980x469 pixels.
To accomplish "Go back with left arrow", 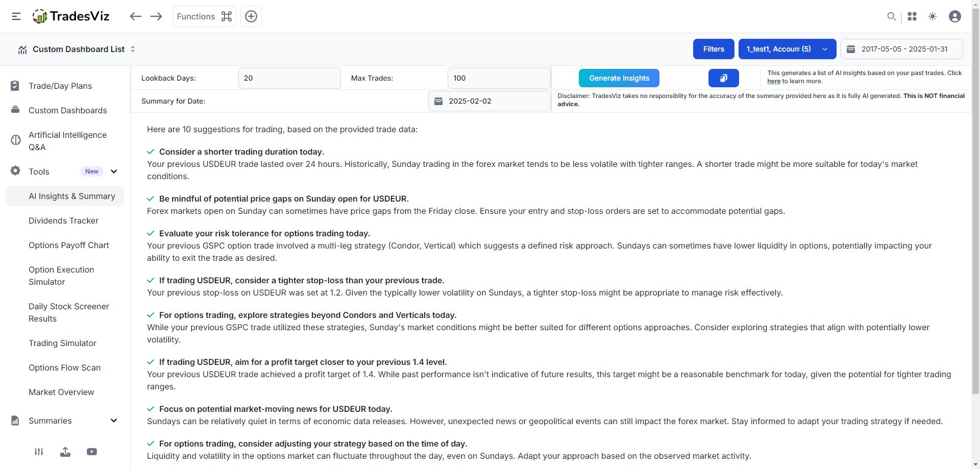I will coord(135,16).
